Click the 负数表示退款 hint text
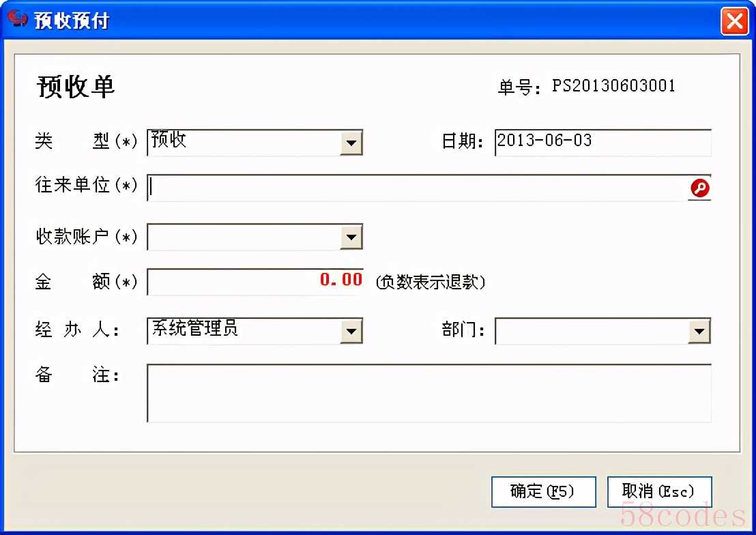 [430, 282]
